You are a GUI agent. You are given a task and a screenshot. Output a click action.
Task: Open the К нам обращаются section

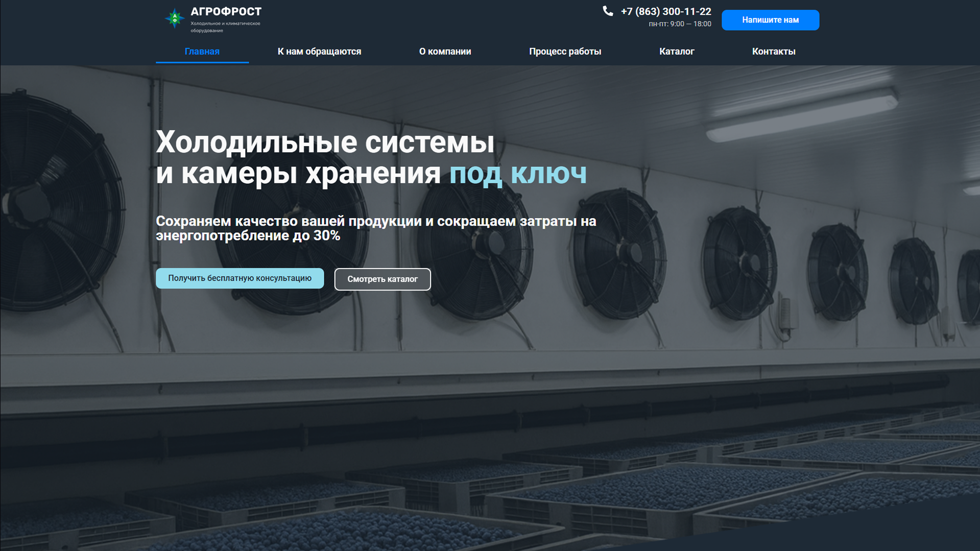click(319, 52)
